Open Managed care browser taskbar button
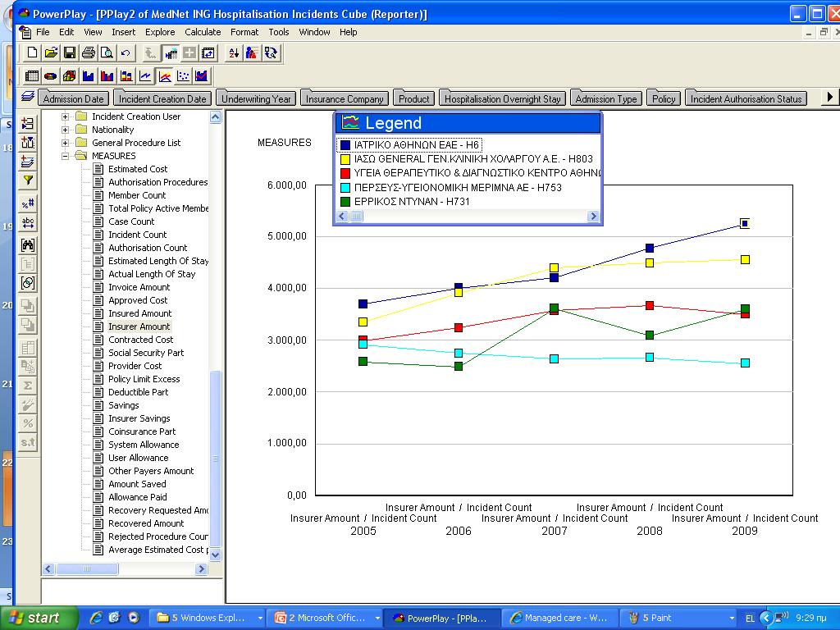The height and width of the screenshot is (630, 840). coord(560,618)
